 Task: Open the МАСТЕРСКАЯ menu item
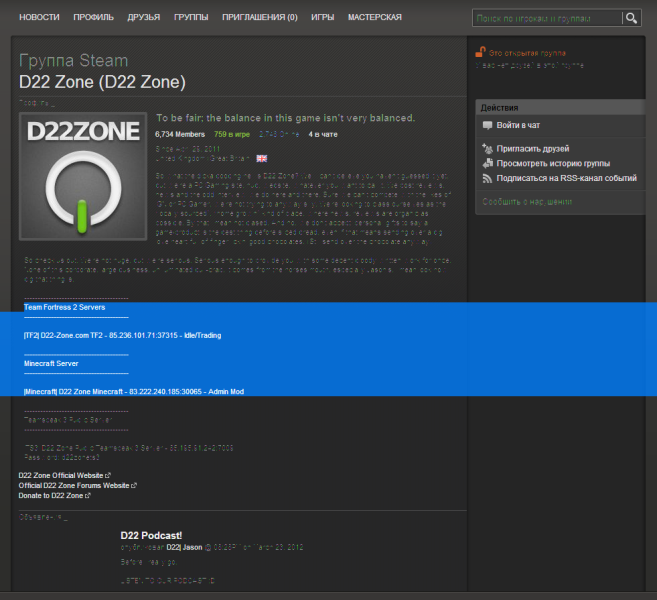(375, 17)
